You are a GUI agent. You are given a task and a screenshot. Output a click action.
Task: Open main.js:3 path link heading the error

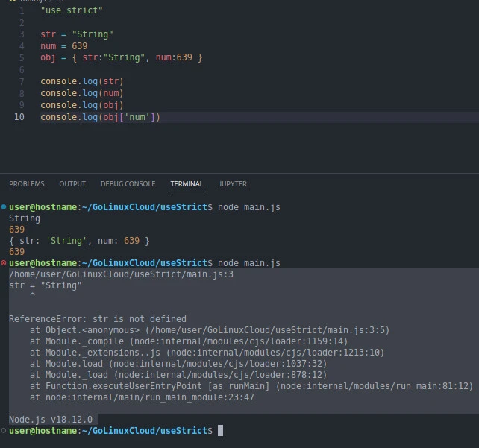(x=121, y=274)
